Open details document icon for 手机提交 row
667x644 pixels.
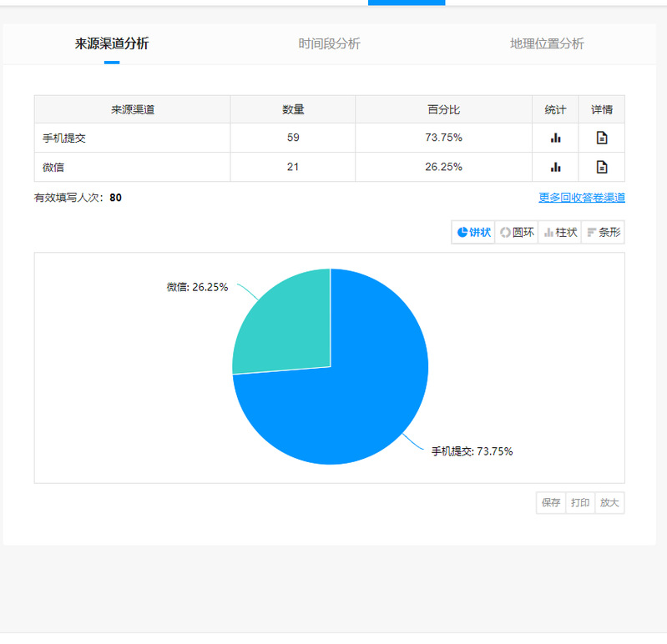point(601,138)
